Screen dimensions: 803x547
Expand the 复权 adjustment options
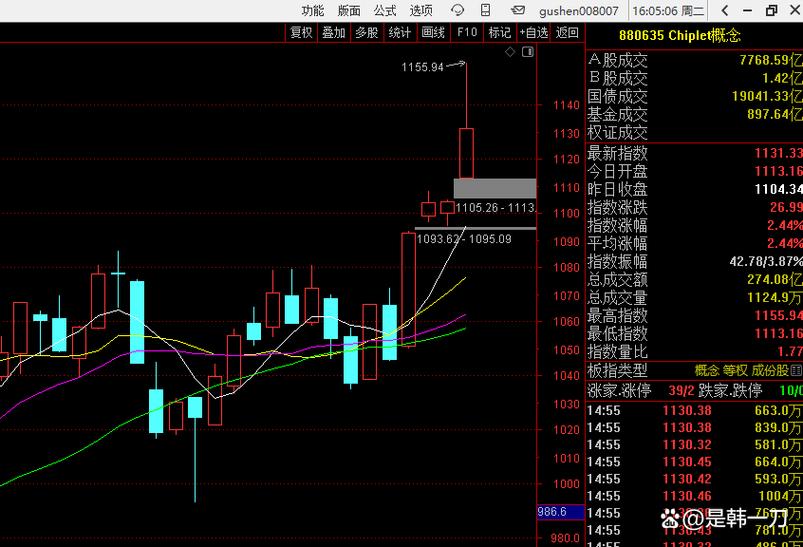point(301,32)
